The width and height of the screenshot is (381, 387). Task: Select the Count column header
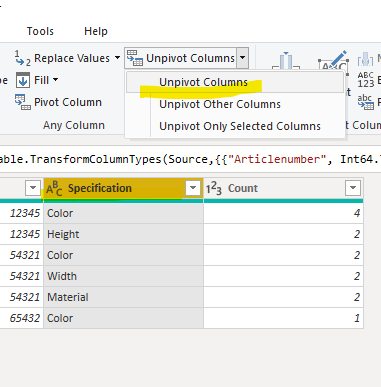tap(283, 188)
